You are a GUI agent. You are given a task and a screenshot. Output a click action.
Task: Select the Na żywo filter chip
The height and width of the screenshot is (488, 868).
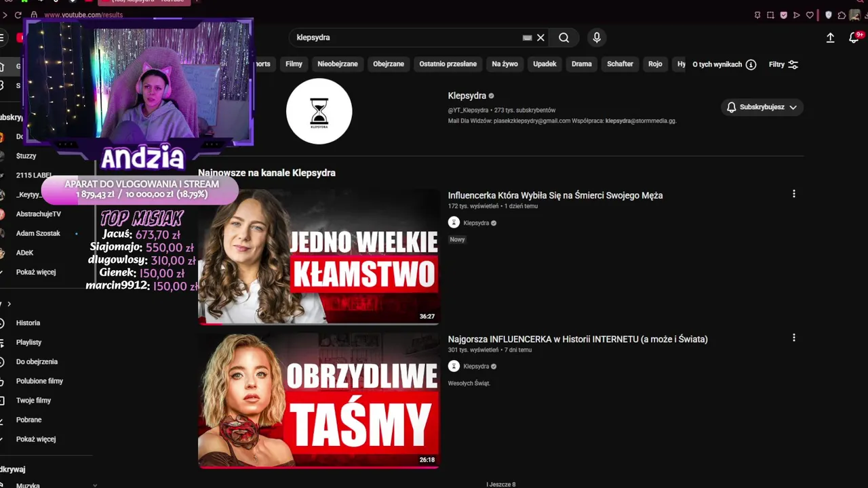coord(505,64)
